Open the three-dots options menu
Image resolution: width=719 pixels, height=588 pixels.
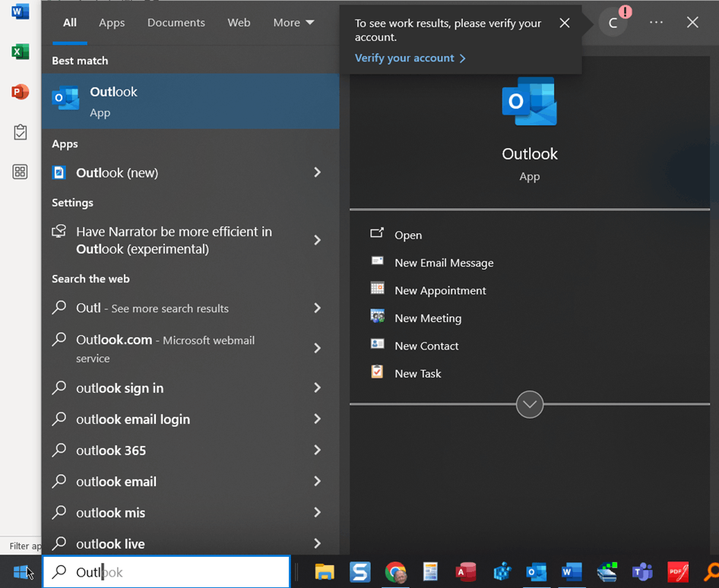pos(656,23)
